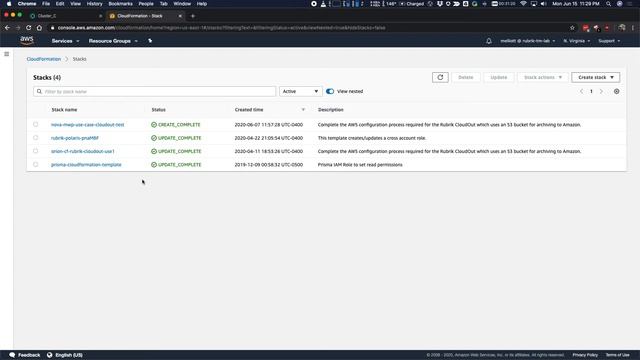This screenshot has height=360, width=640.
Task: Click the Delete button
Action: [x=465, y=77]
